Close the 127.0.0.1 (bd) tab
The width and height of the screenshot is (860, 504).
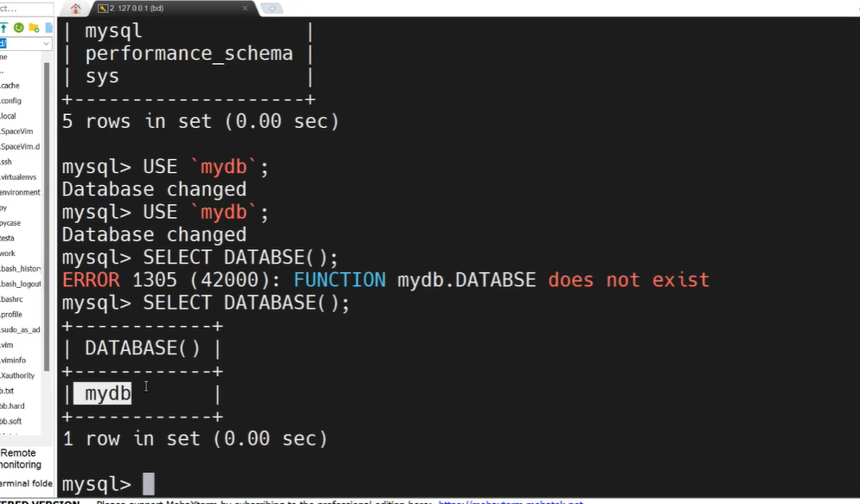pos(245,9)
